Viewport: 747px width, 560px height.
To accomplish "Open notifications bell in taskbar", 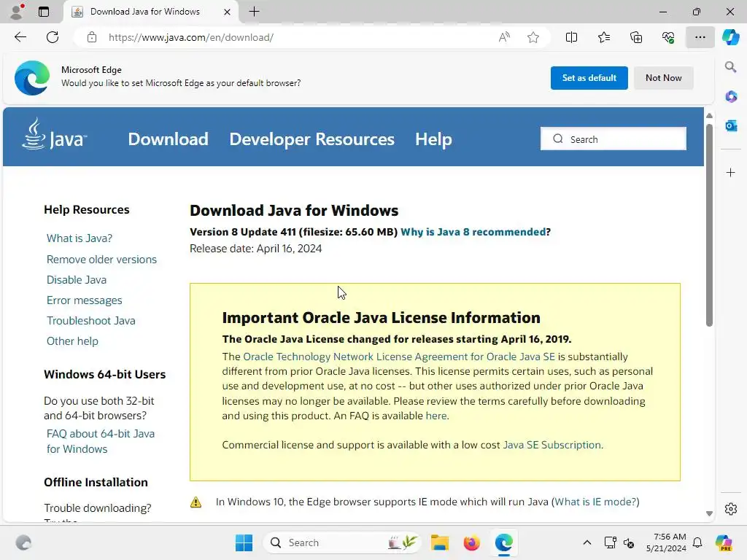I will point(697,542).
